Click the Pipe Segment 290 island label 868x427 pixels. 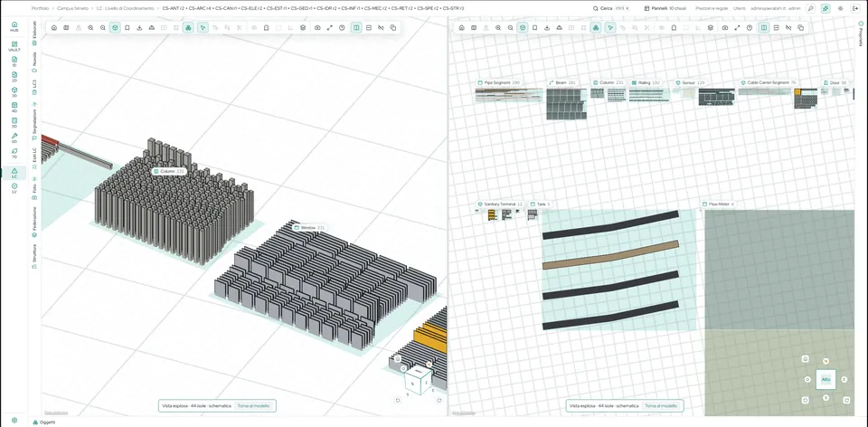pyautogui.click(x=499, y=82)
